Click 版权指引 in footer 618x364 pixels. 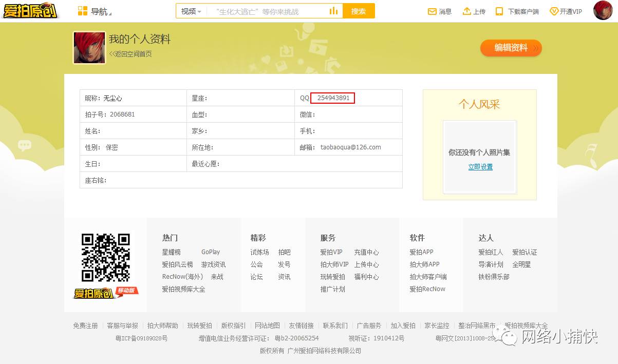click(x=233, y=325)
